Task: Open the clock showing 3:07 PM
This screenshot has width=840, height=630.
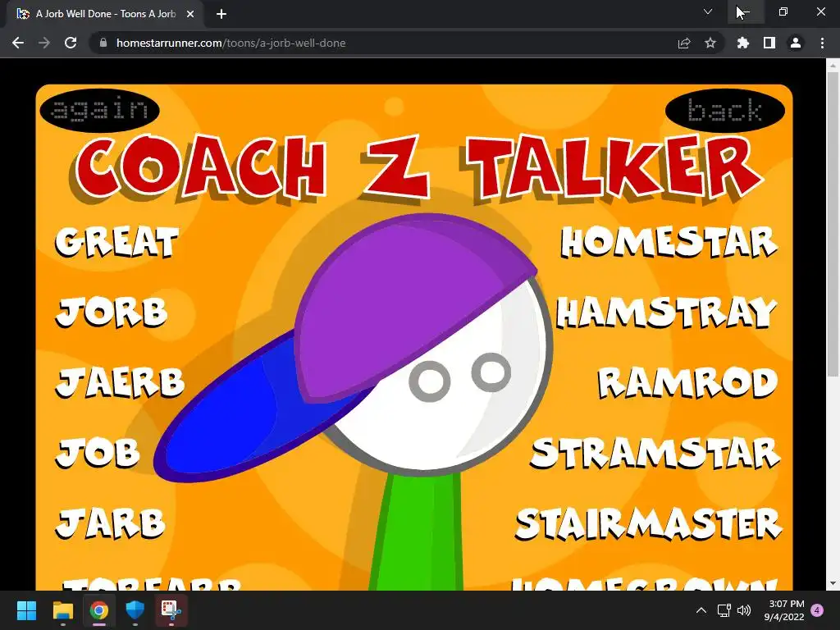Action: coord(783,610)
